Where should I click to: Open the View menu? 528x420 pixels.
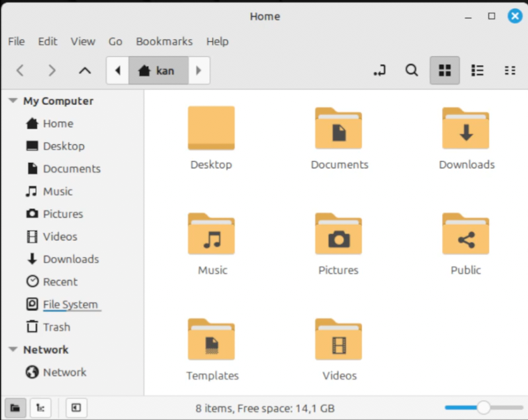click(x=83, y=42)
